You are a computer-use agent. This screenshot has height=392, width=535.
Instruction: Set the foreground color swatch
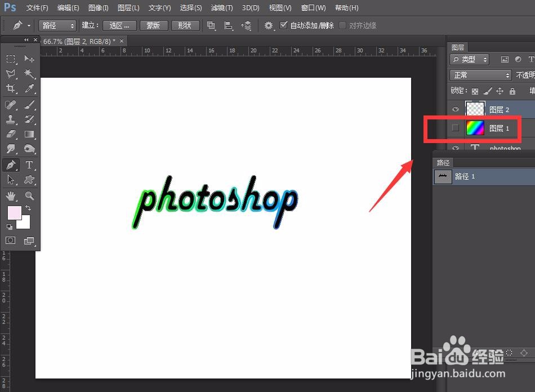tap(14, 212)
